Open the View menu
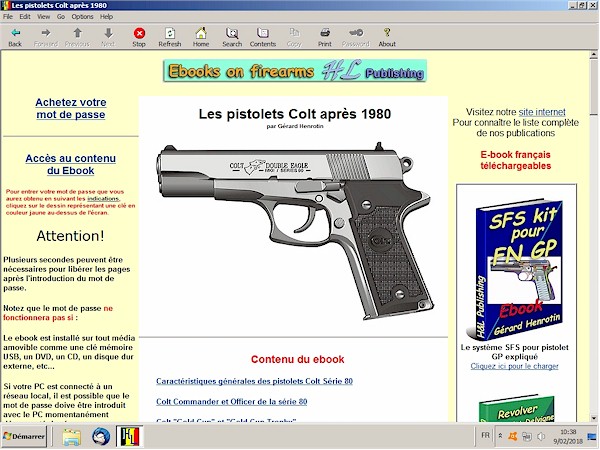The height and width of the screenshot is (450, 600). 43,17
